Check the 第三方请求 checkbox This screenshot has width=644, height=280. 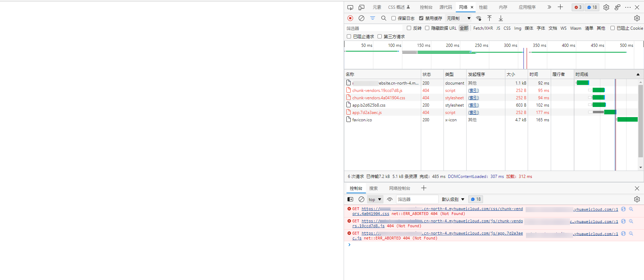click(x=380, y=36)
